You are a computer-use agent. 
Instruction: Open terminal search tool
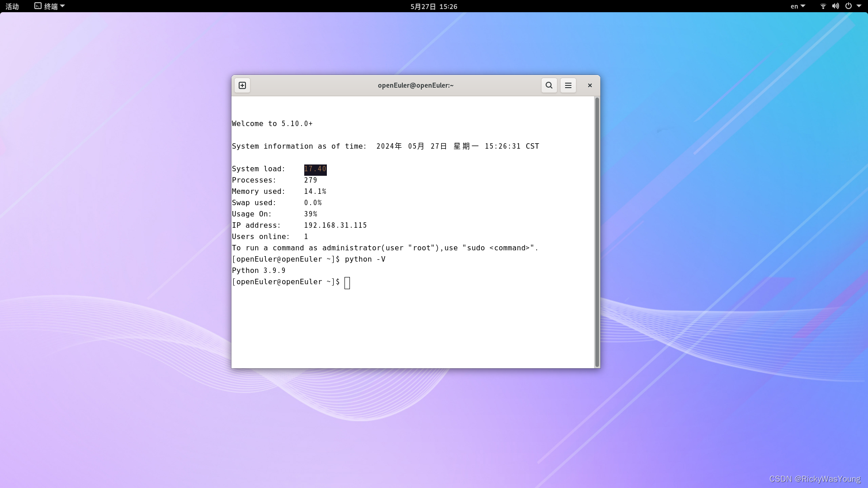tap(549, 85)
